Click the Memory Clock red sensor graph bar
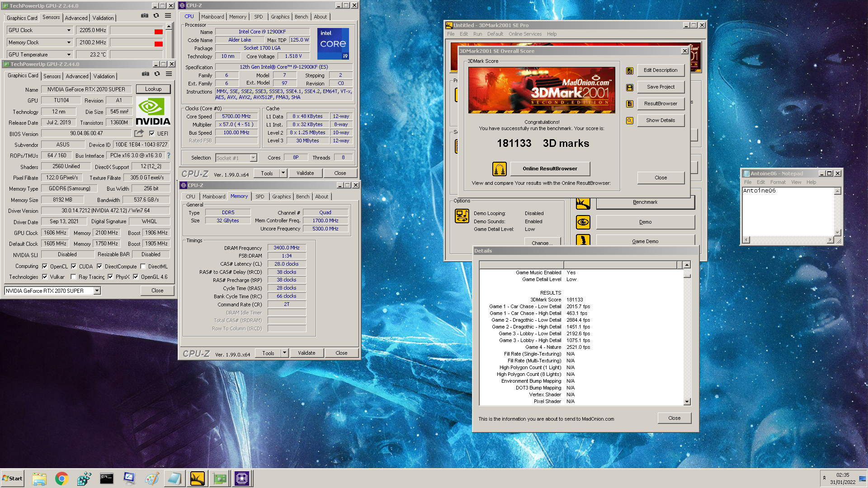868x488 pixels. coord(158,44)
